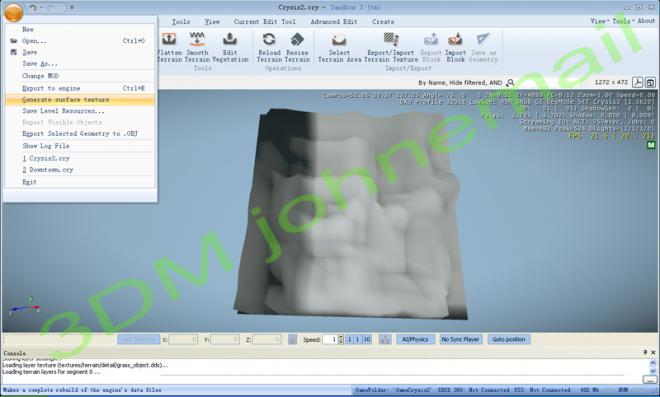Click the Import Block icon
The height and width of the screenshot is (397, 660).
pos(455,40)
